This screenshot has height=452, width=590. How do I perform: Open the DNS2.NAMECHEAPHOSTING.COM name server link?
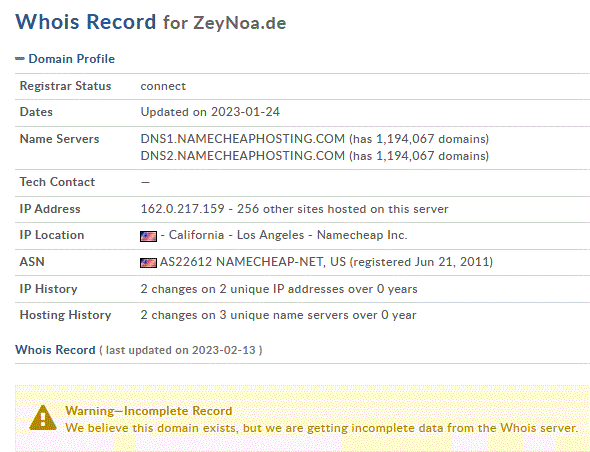tap(242, 155)
